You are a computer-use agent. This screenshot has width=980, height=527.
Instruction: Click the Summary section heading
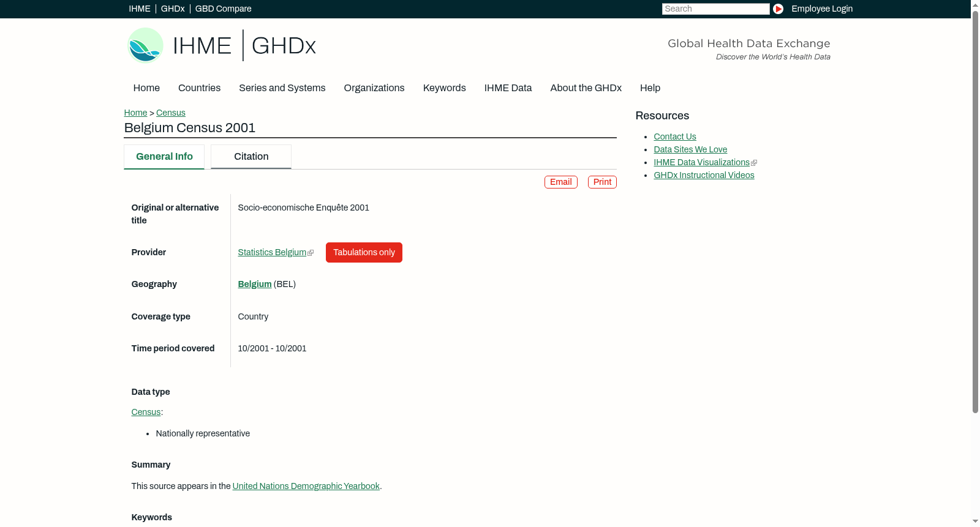pyautogui.click(x=151, y=465)
